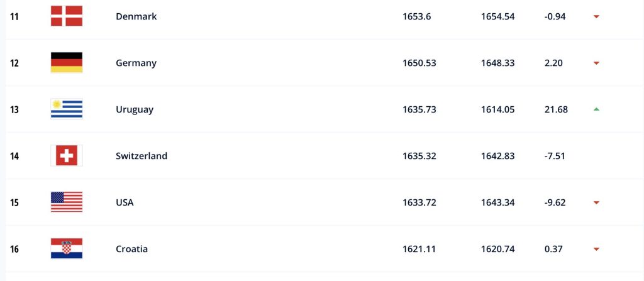Click the Uruguay flag icon

click(x=67, y=109)
